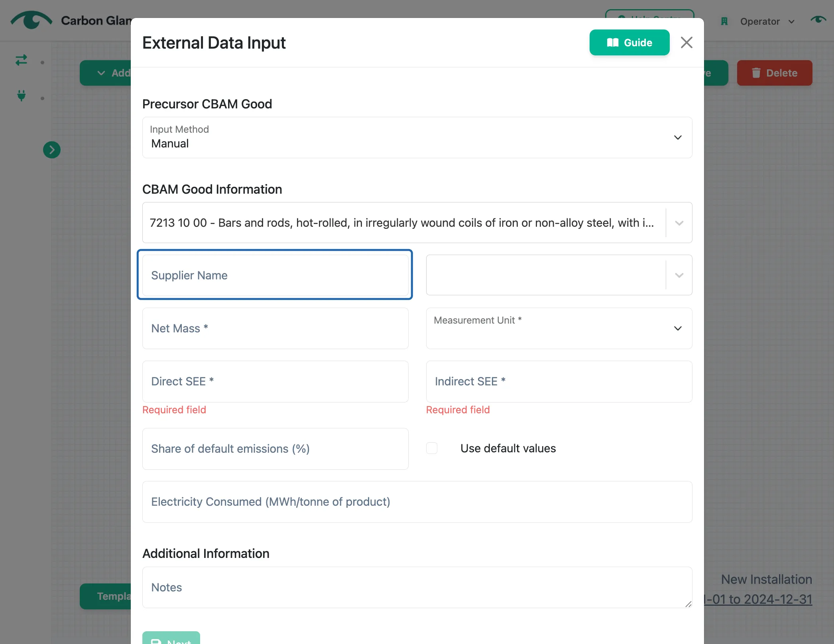Open the Guide from the dialog header
The height and width of the screenshot is (644, 834).
point(629,42)
